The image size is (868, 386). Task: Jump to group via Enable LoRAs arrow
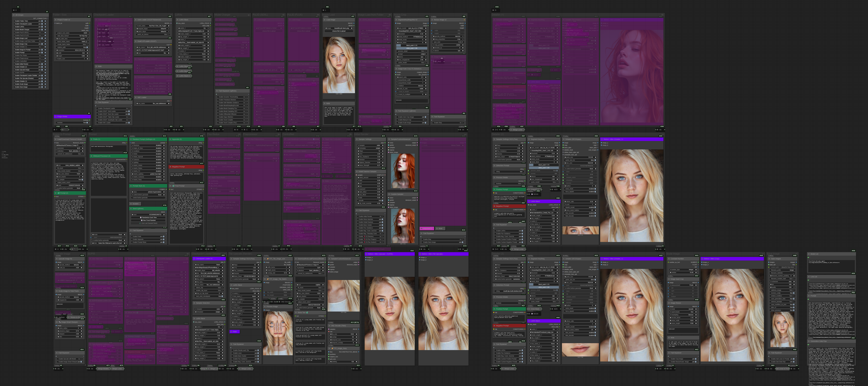45,27
